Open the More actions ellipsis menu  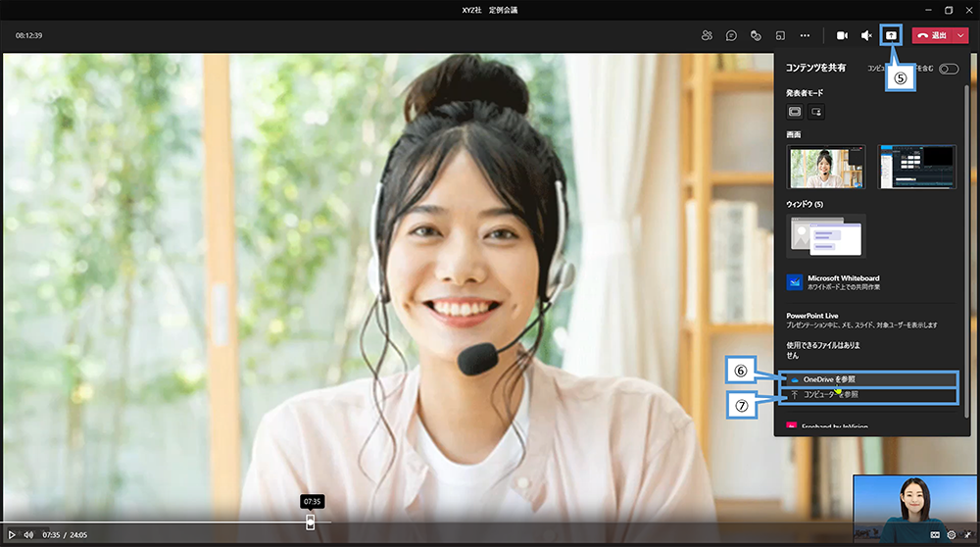805,35
